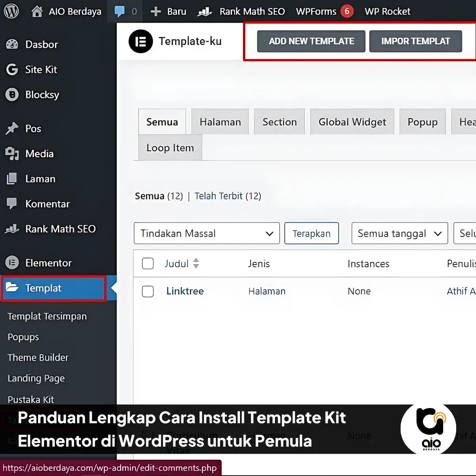Click sidebar Rank Math SEO icon

click(12, 229)
